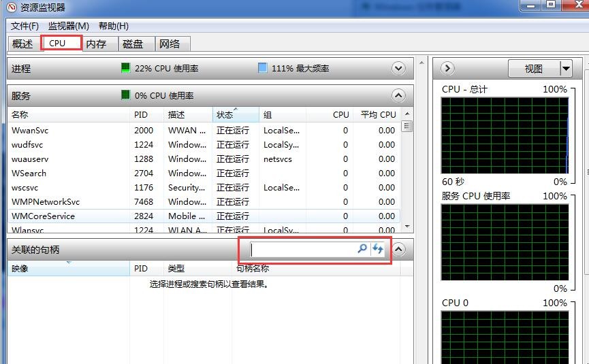Sort services by the 状态 column header
Viewport: 589px width, 364px height.
tap(236, 115)
